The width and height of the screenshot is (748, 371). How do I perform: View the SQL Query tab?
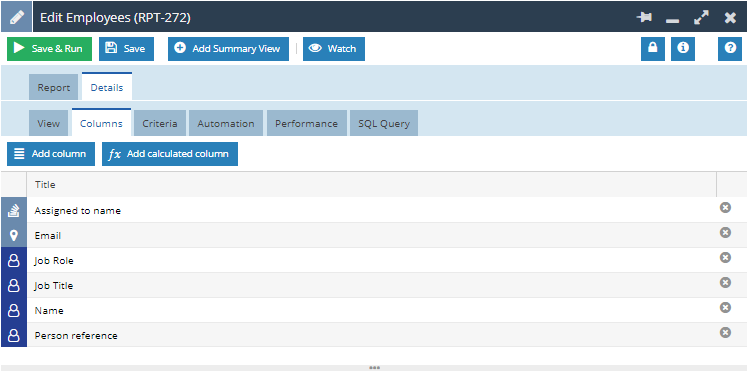(384, 124)
